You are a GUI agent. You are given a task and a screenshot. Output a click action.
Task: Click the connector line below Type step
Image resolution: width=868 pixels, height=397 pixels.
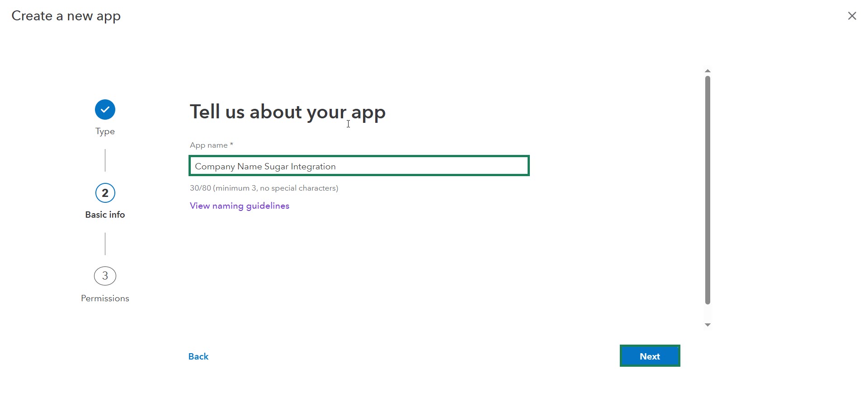tap(105, 160)
